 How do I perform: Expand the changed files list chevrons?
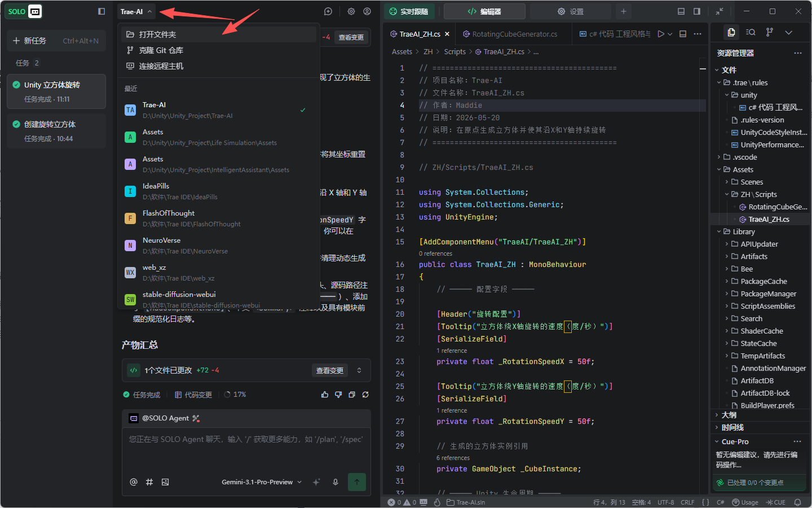359,370
